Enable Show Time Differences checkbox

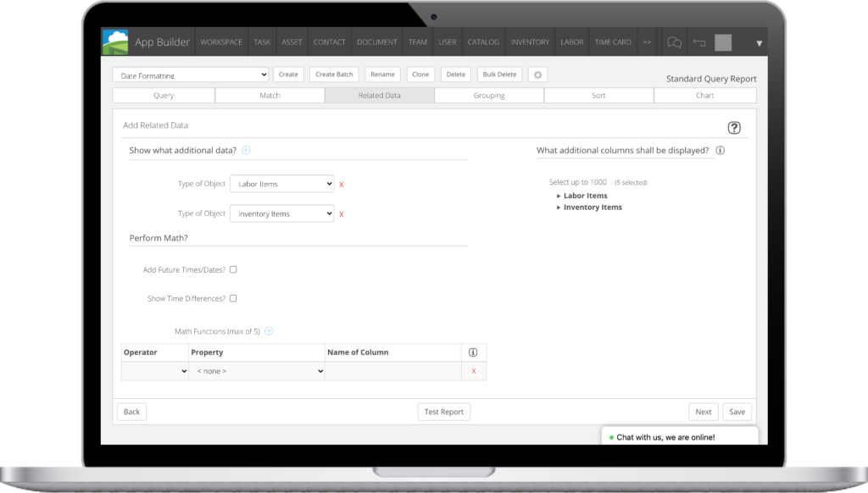coord(233,298)
